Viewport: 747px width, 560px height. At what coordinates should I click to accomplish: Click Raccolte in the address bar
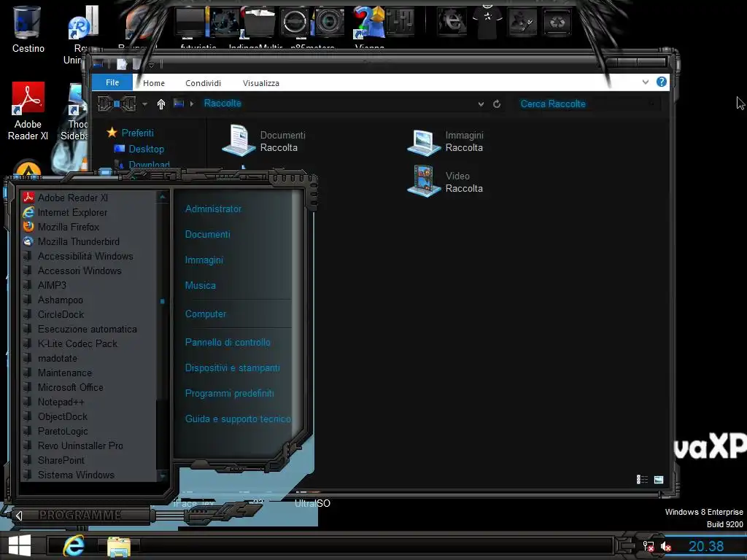[x=222, y=104]
